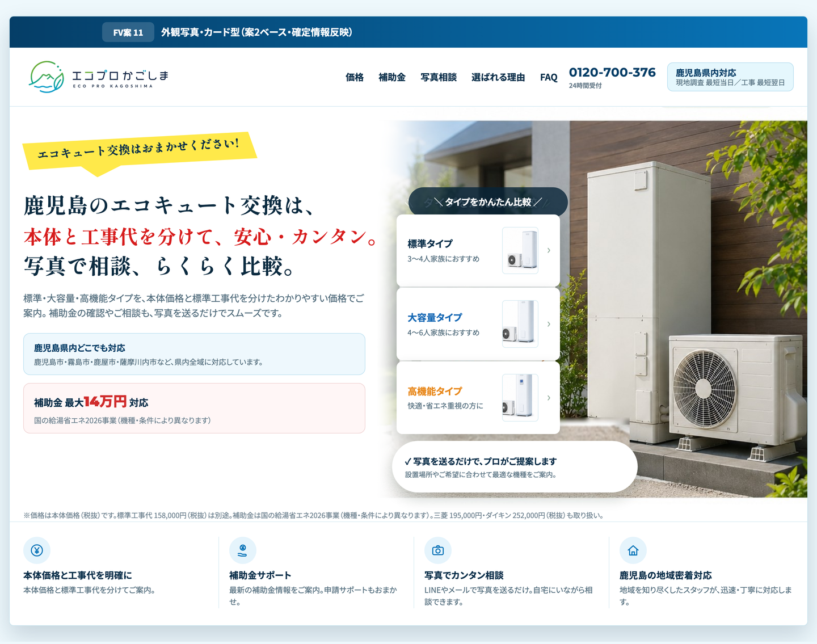Viewport: 817px width, 644px height.
Task: Open the 標準タイプ card
Action: click(x=478, y=250)
